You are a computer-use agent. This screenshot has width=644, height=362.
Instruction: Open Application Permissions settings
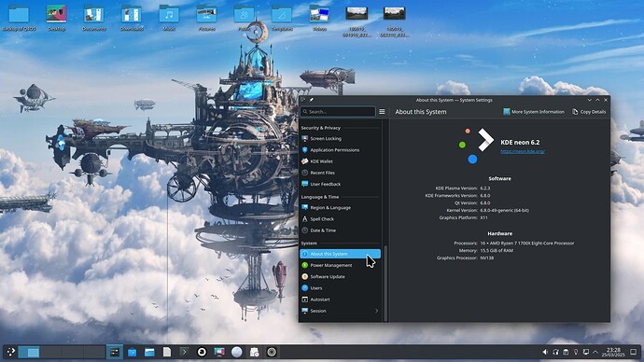(340, 150)
